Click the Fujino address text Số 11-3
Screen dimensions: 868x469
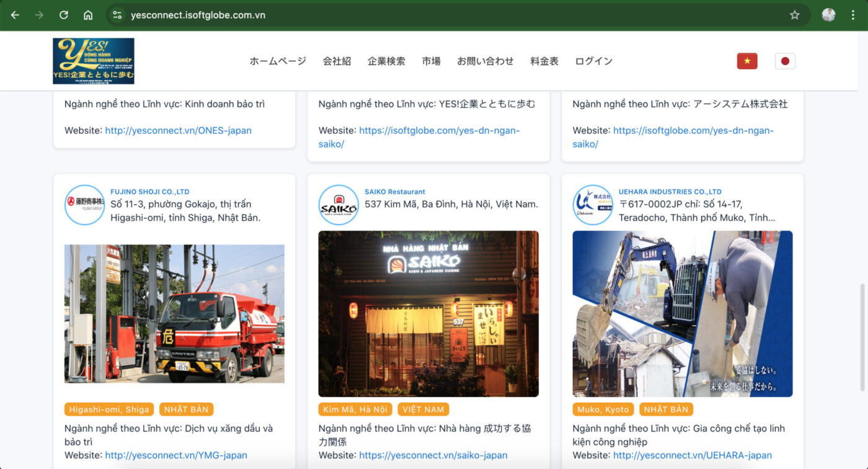(185, 211)
